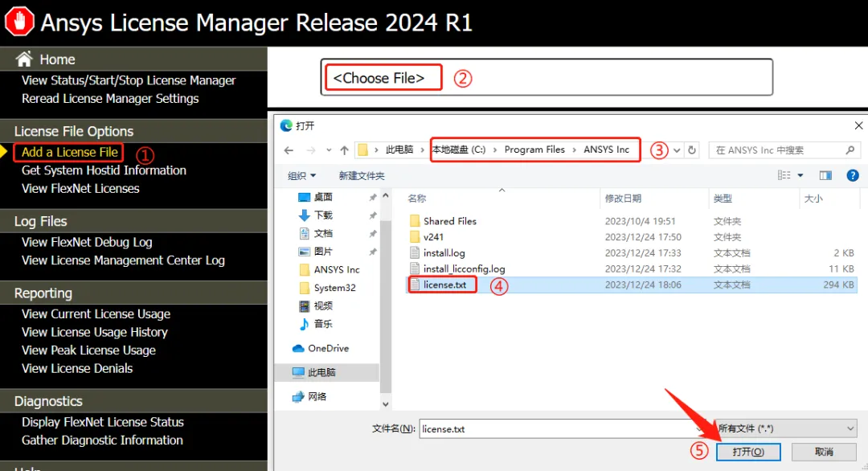Open View FlexNet Debug Log

87,243
